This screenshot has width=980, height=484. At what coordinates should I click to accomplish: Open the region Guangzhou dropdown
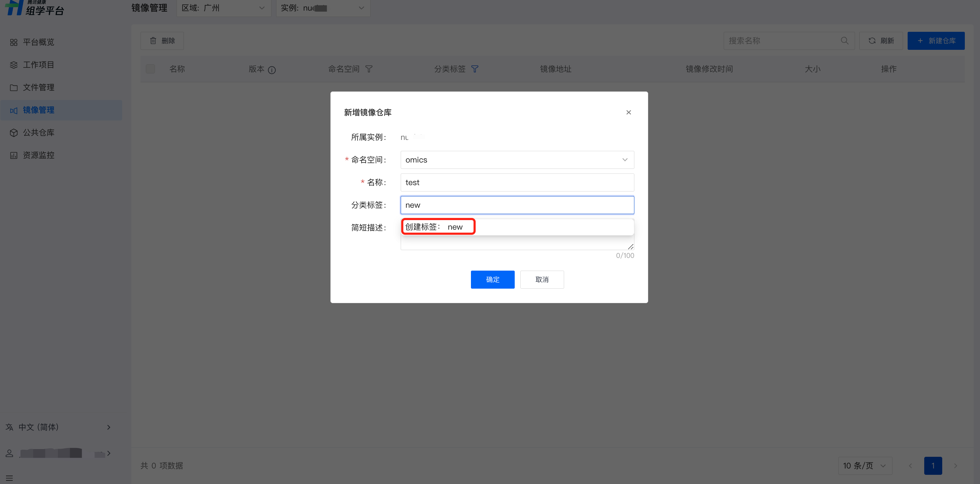(x=223, y=8)
